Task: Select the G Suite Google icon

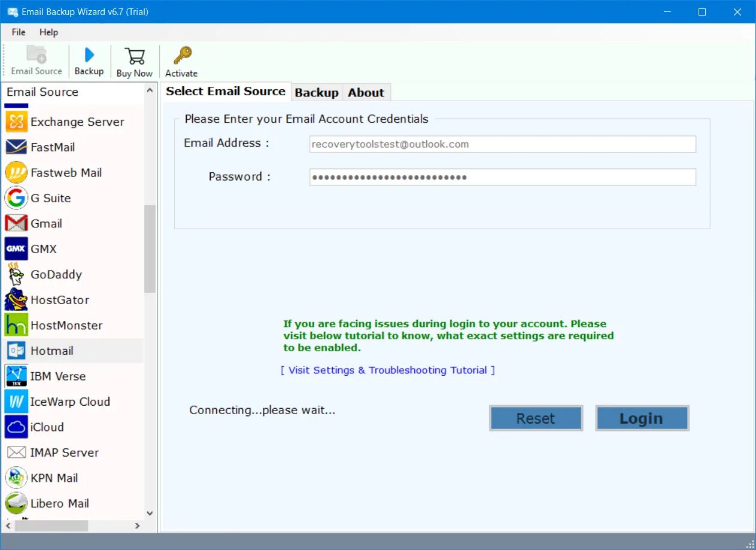Action: click(16, 198)
